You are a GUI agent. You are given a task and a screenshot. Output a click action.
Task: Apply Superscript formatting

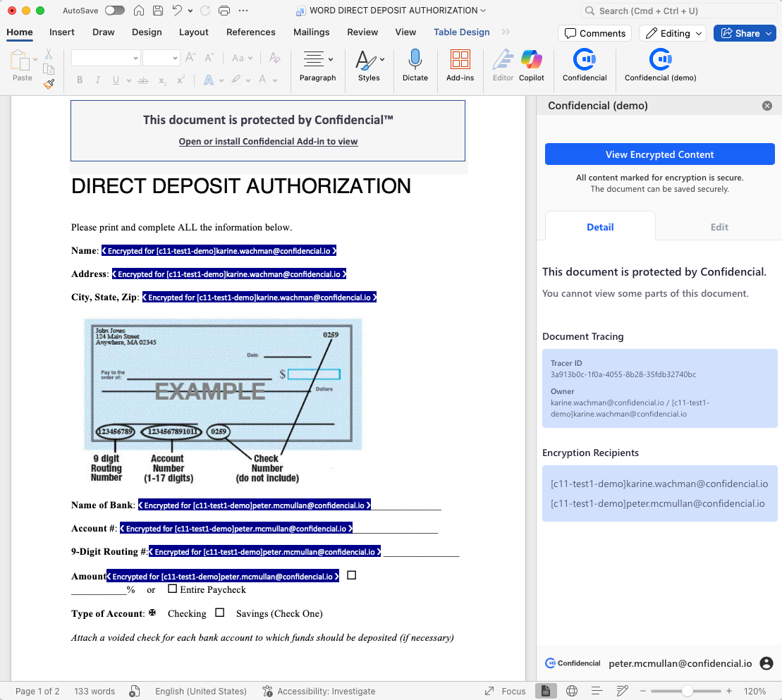[x=181, y=80]
